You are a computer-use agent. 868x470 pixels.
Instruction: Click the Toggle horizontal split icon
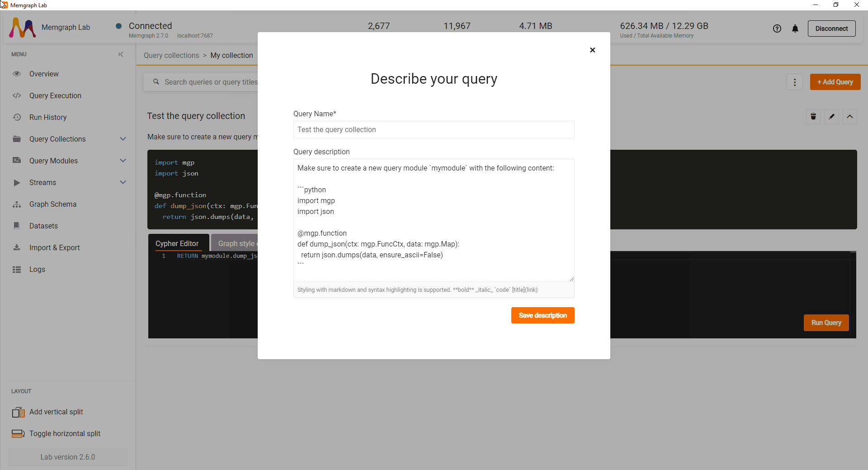(x=18, y=434)
